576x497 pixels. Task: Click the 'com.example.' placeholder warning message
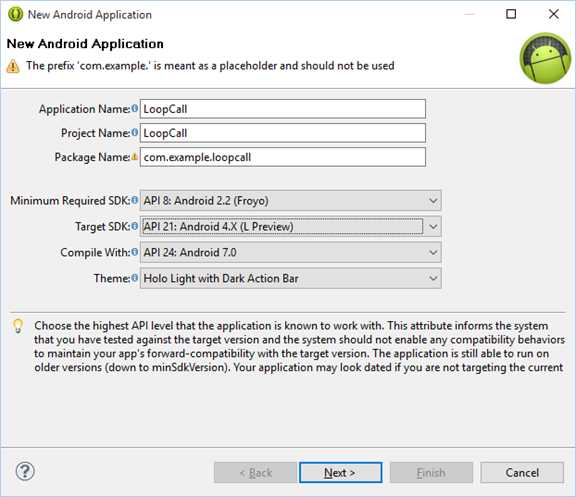click(210, 66)
